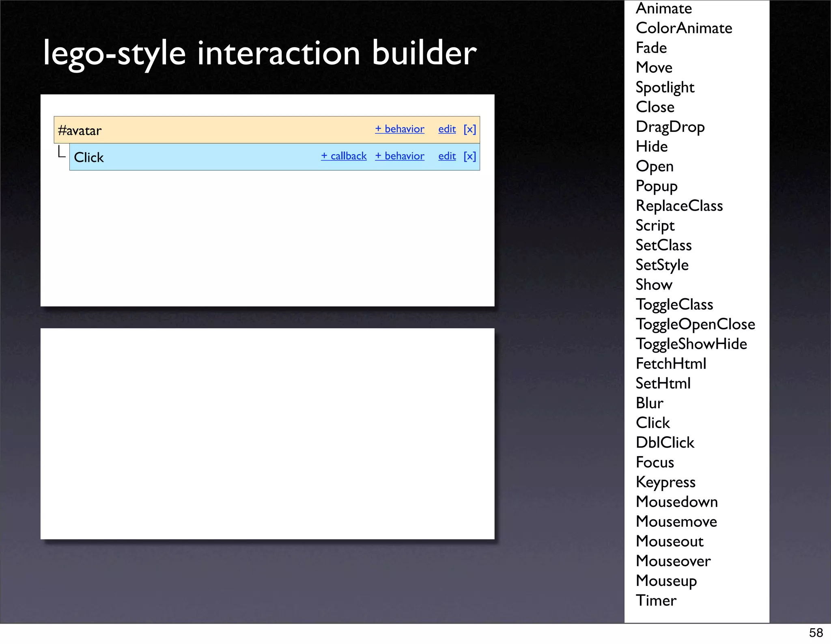Choose Hide in the behavior list
The width and height of the screenshot is (831, 644).
652,146
